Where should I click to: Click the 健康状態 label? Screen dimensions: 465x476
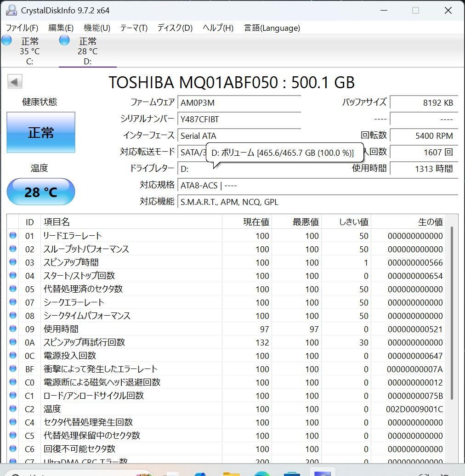[x=40, y=102]
